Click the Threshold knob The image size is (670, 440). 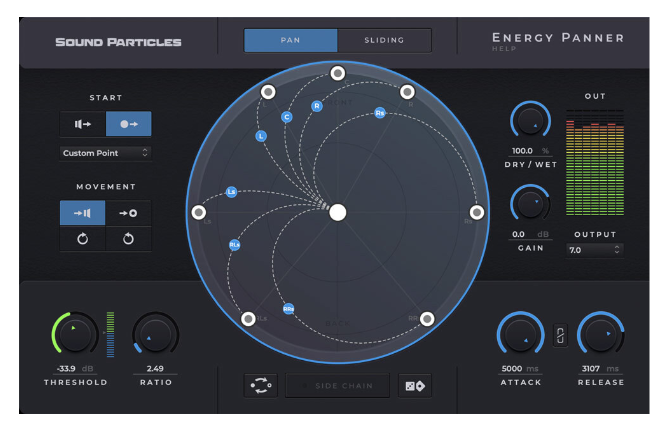click(x=76, y=336)
